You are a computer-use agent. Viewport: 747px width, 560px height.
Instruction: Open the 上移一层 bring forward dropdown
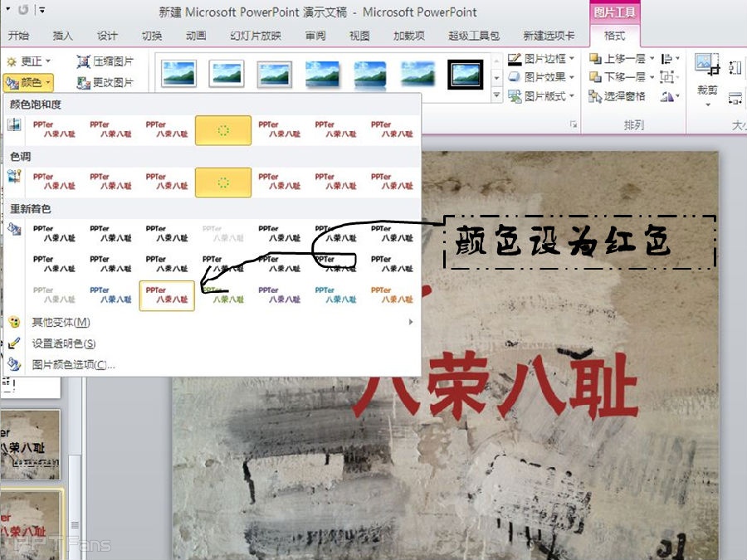point(652,59)
